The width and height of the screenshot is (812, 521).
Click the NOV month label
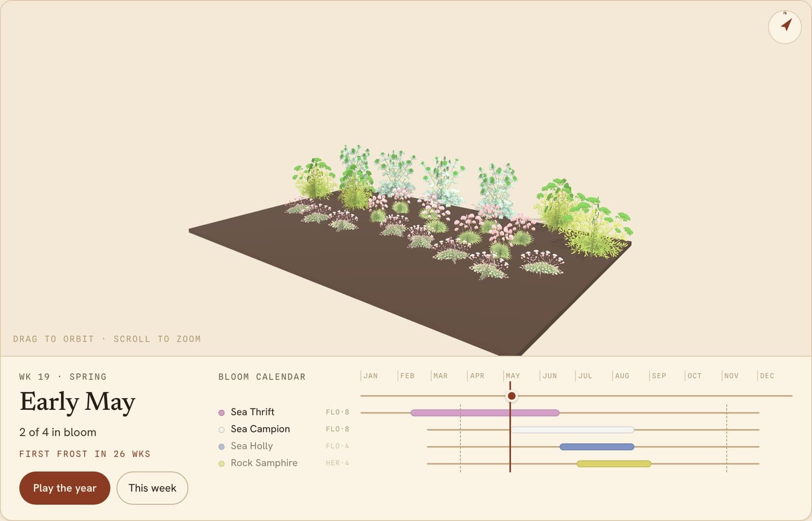(x=731, y=376)
